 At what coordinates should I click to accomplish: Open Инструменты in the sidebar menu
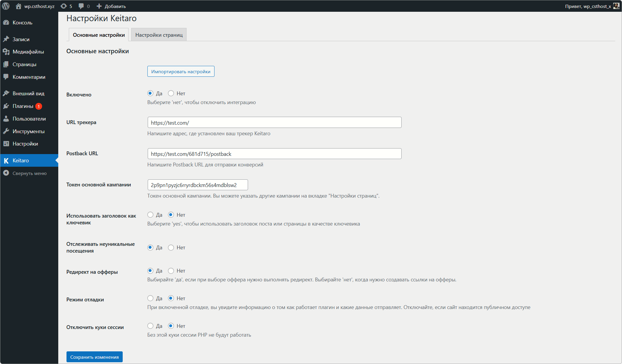29,131
